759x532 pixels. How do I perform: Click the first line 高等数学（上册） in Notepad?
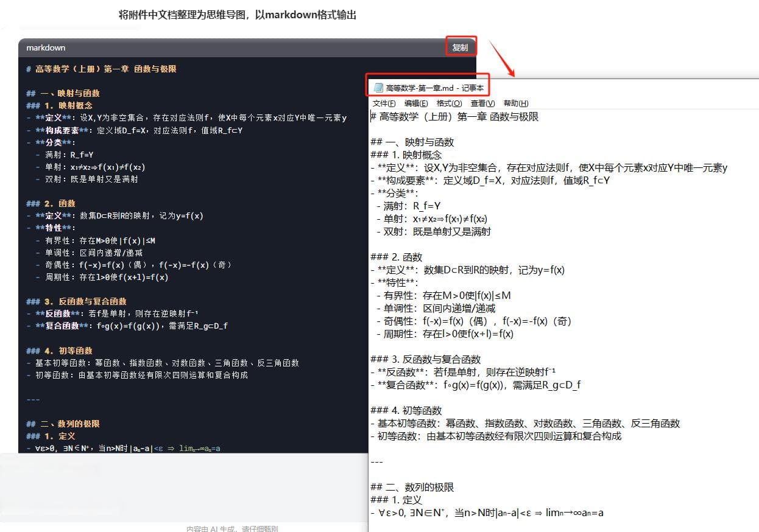click(455, 117)
